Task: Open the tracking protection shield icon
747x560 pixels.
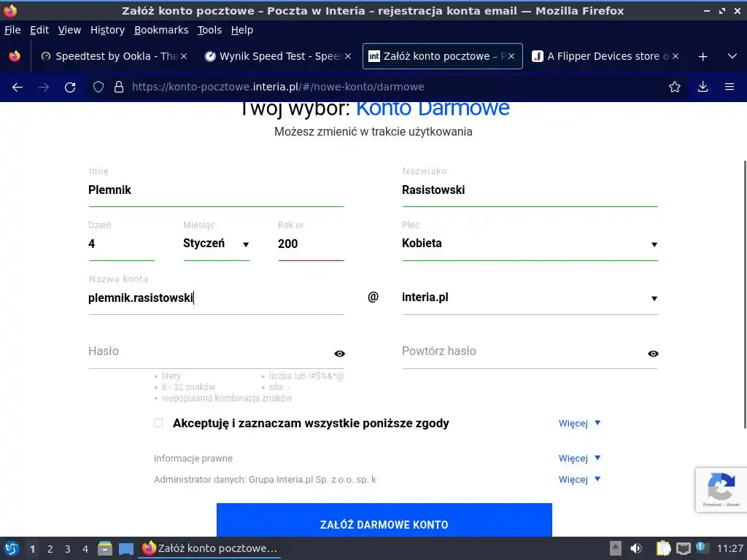Action: [x=98, y=87]
